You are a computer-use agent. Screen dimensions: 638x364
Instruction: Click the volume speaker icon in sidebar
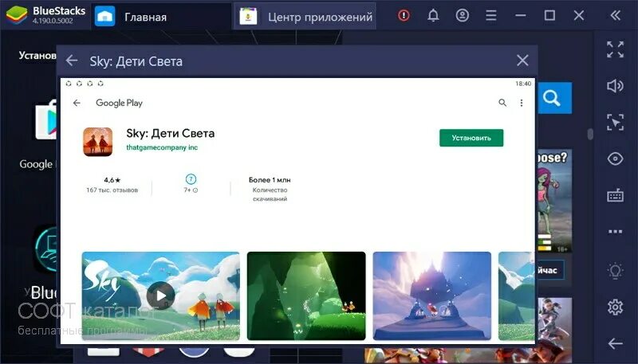pyautogui.click(x=615, y=86)
